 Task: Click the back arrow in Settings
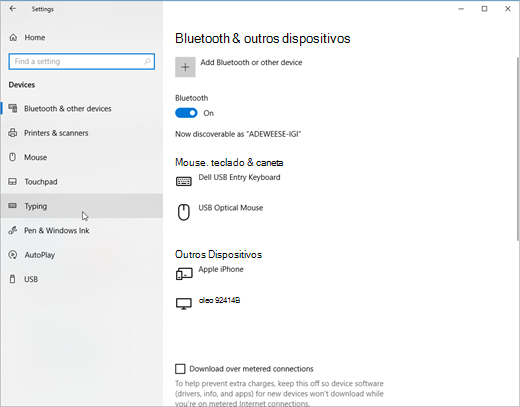click(x=13, y=9)
